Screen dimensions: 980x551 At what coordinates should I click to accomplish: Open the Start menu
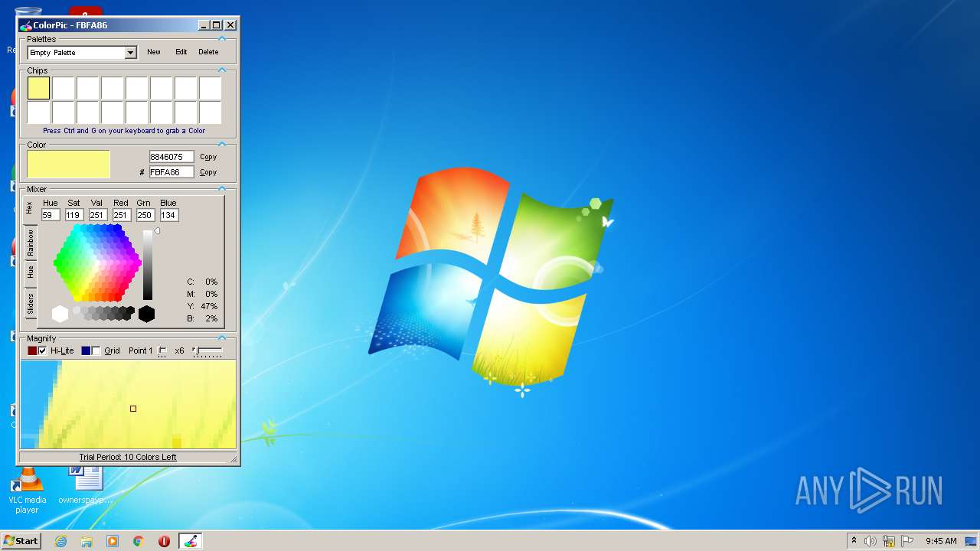21,541
